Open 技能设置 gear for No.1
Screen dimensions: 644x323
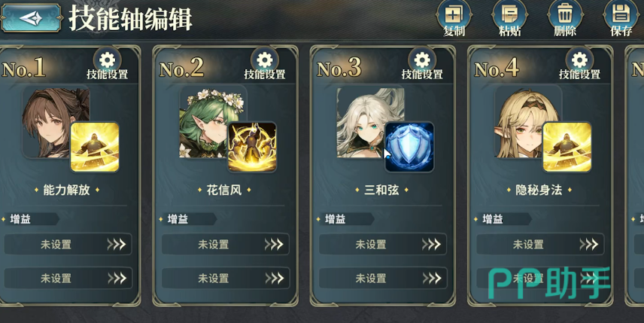107,64
